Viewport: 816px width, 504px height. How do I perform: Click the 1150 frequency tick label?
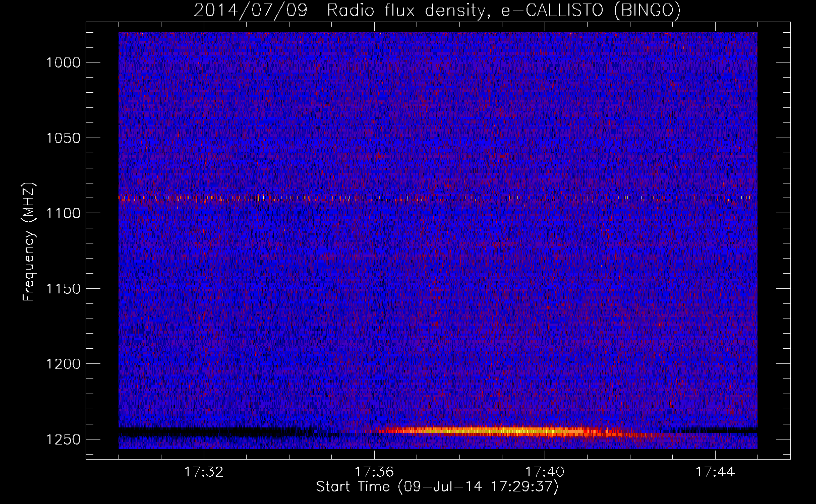point(63,289)
